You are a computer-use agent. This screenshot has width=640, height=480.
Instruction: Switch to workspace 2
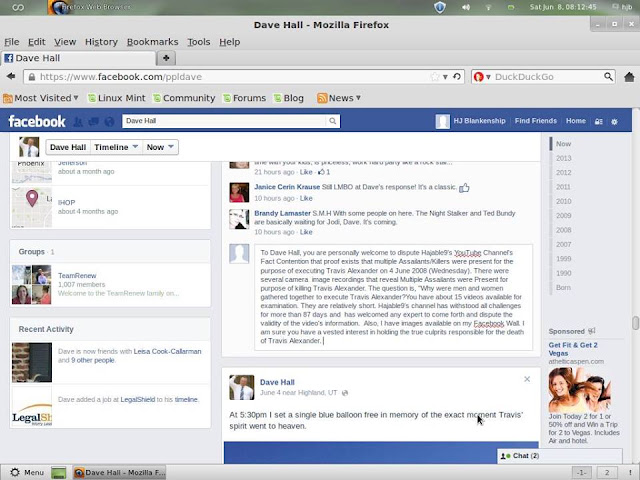click(607, 473)
